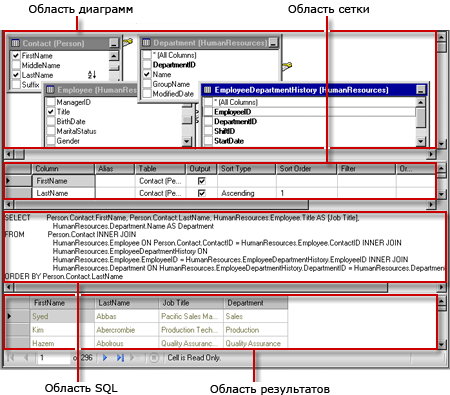
Task: Click scroll-down arrow in EmployeeDepartmentHistory list
Action: [421, 142]
